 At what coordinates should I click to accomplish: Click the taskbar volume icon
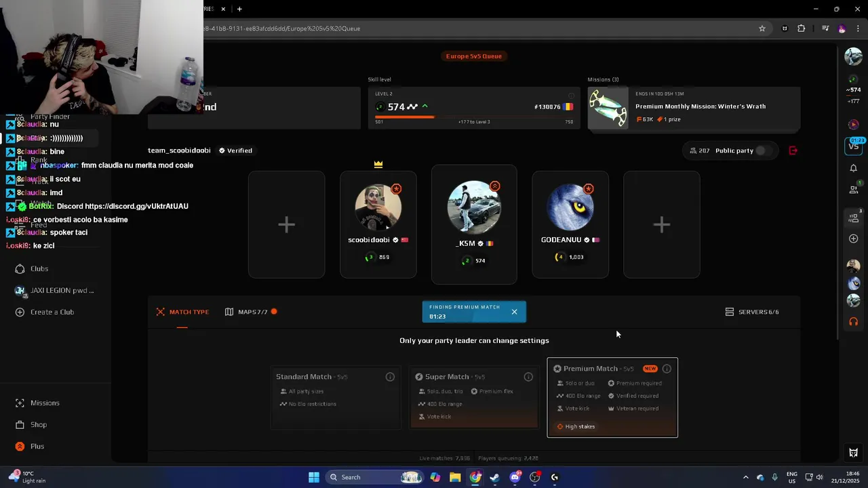point(820,477)
